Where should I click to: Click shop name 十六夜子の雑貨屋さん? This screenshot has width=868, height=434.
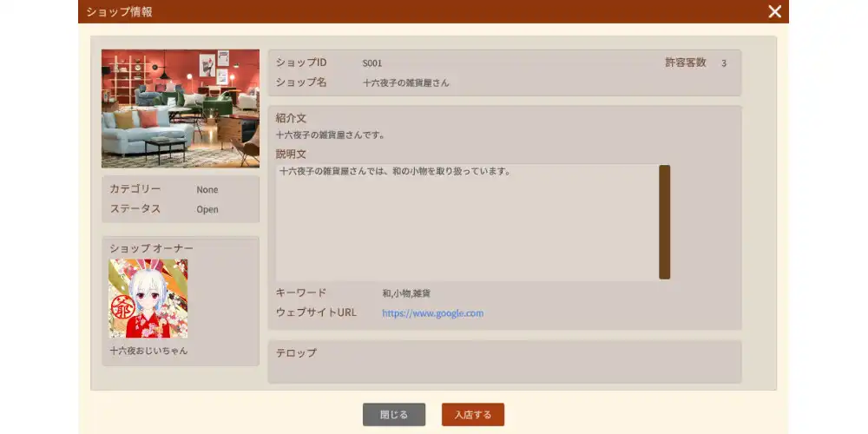[x=405, y=83]
